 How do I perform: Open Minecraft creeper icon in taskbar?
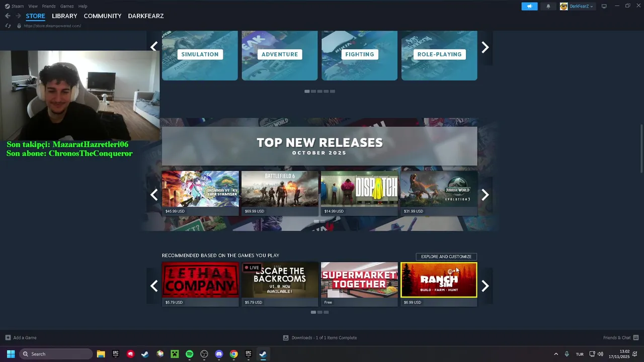(x=175, y=354)
